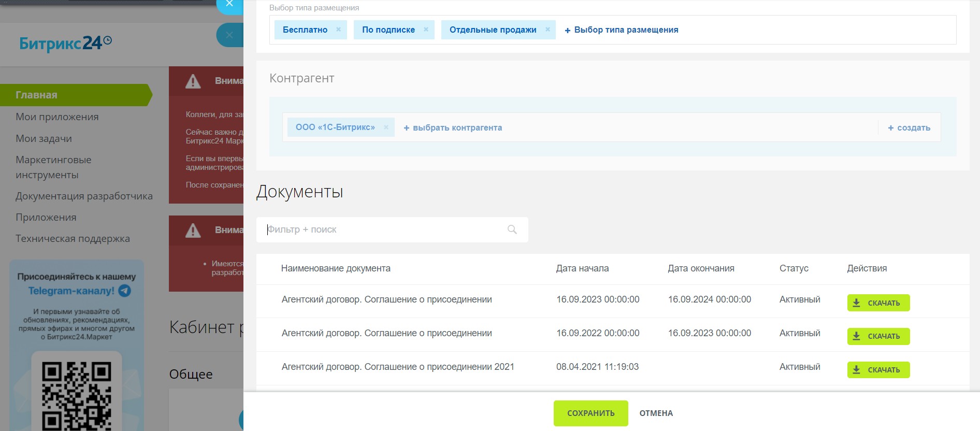This screenshot has width=980, height=431.
Task: Open Техническая поддержка menu item
Action: [73, 239]
